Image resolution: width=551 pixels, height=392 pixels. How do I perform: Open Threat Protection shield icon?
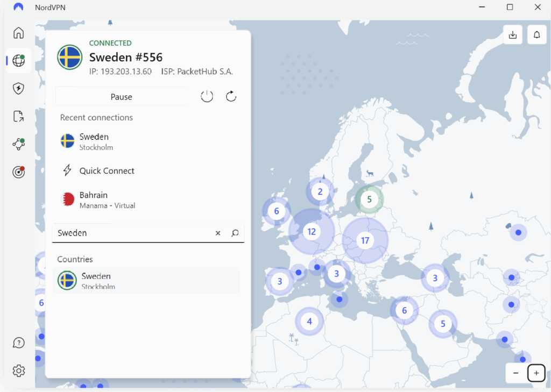click(x=19, y=88)
